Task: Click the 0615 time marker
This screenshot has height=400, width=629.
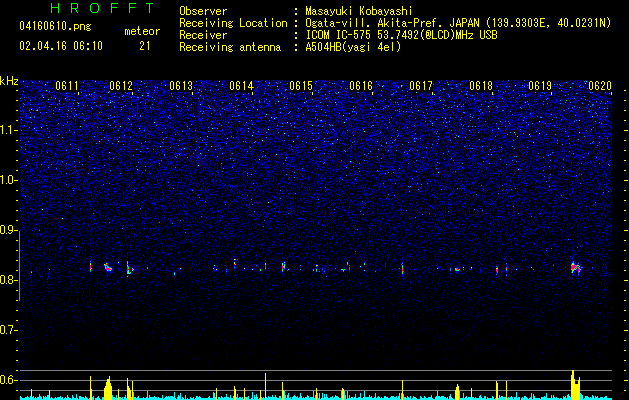Action: (x=301, y=86)
